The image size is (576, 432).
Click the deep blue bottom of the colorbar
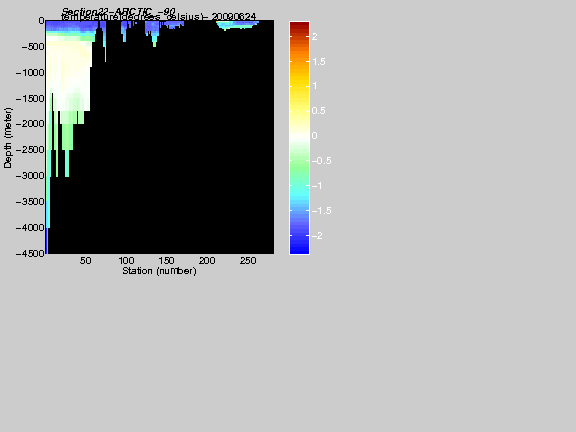coord(299,248)
